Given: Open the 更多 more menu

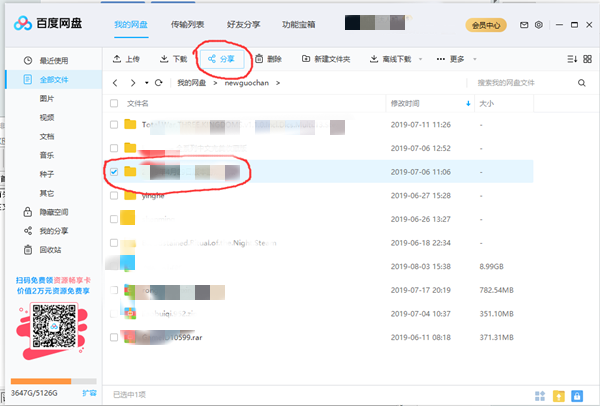Looking at the screenshot, I should coord(451,59).
